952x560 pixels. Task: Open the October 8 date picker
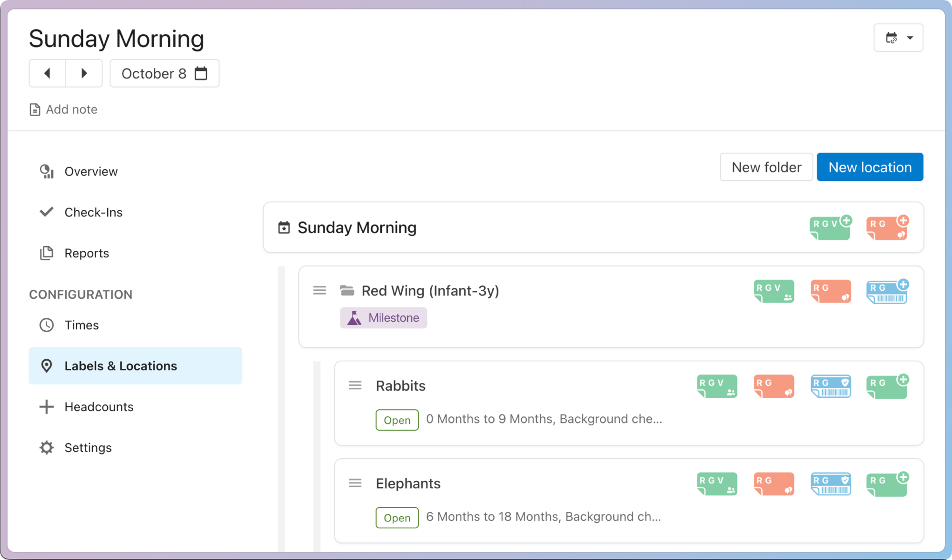(x=164, y=73)
